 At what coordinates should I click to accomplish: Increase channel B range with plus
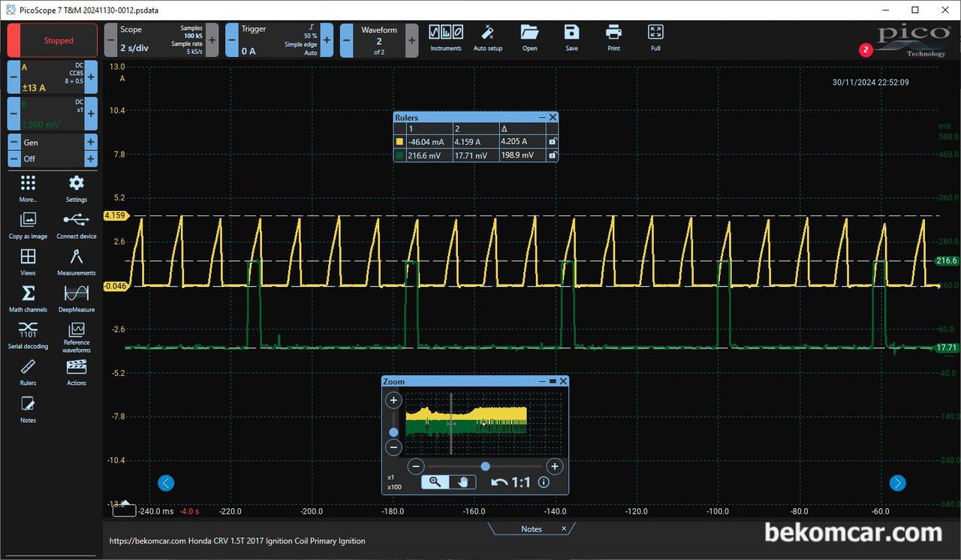91,114
